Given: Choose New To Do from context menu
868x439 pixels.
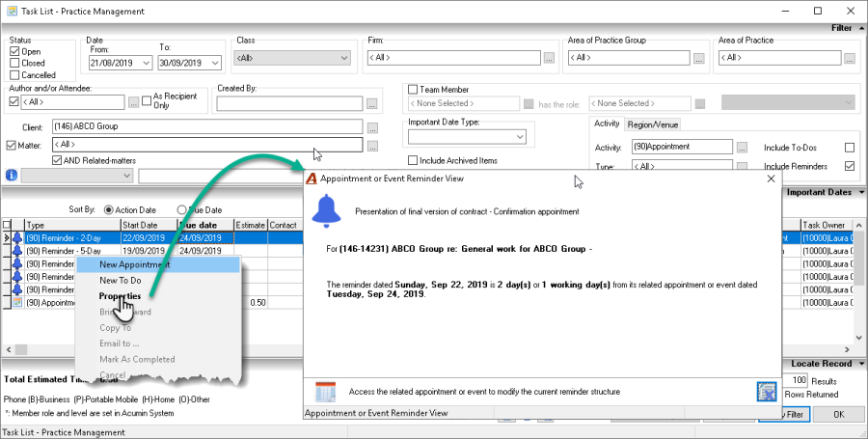Looking at the screenshot, I should [x=121, y=281].
